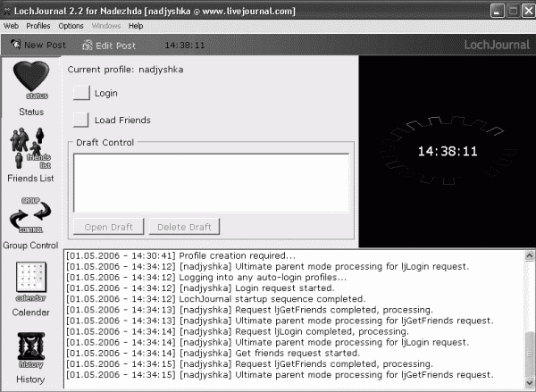Click the Open Draft button
Screen dimensions: 536x392
[108, 227]
